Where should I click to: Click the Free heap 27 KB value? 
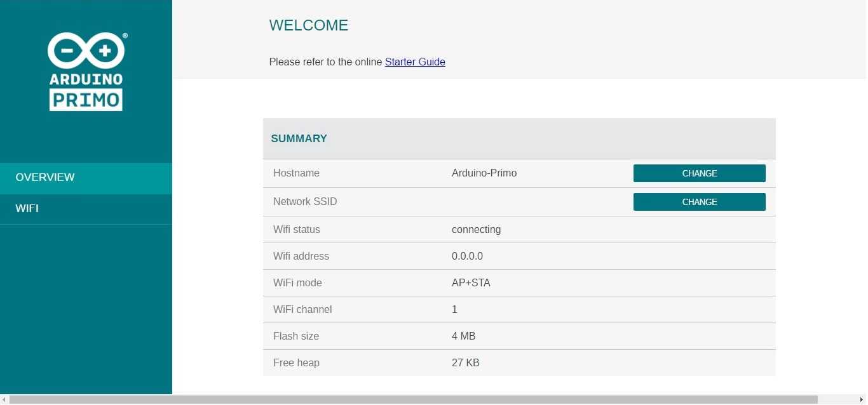point(465,363)
